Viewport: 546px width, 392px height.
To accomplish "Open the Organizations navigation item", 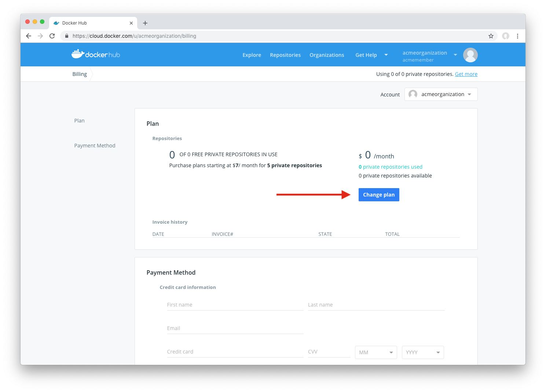I will (327, 55).
